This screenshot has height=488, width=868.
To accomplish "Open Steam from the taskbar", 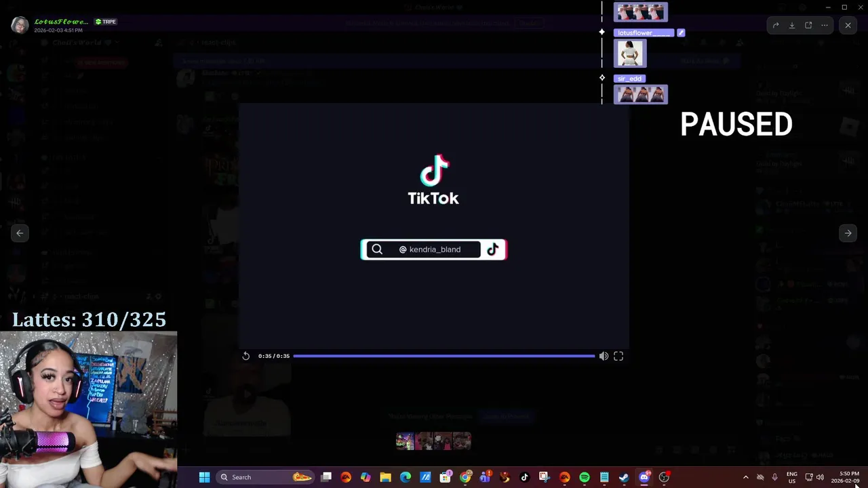I will point(624,477).
